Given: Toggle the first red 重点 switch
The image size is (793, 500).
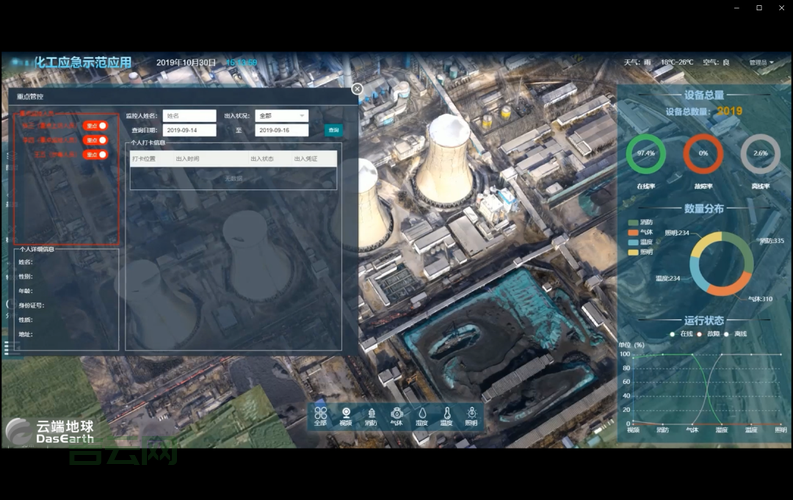Looking at the screenshot, I should (x=96, y=126).
